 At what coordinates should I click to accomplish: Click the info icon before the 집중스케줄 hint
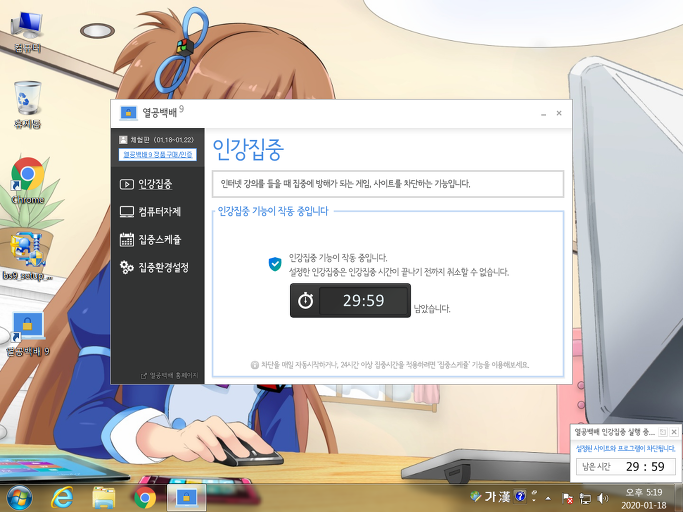pyautogui.click(x=255, y=365)
